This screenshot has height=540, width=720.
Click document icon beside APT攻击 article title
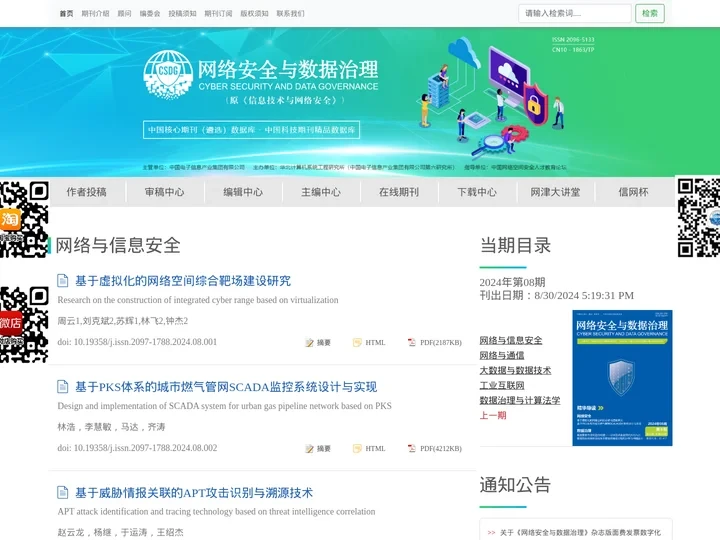tap(63, 493)
